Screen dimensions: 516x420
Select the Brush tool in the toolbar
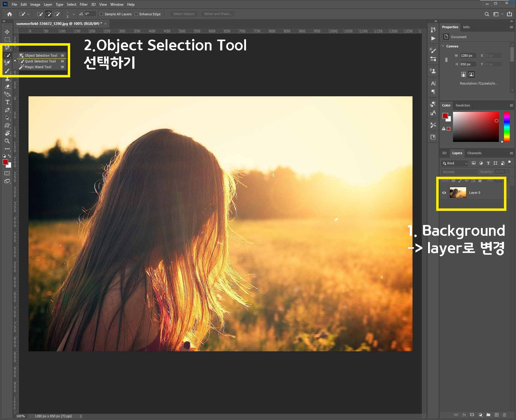[7, 71]
